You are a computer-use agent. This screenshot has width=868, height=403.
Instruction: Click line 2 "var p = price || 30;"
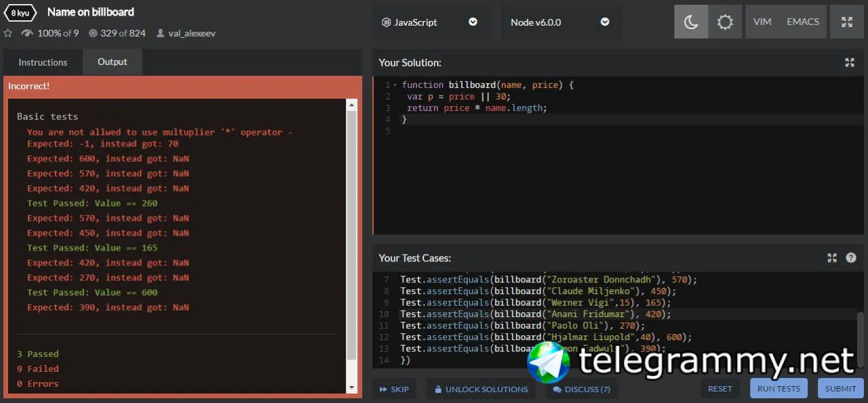[x=459, y=97]
